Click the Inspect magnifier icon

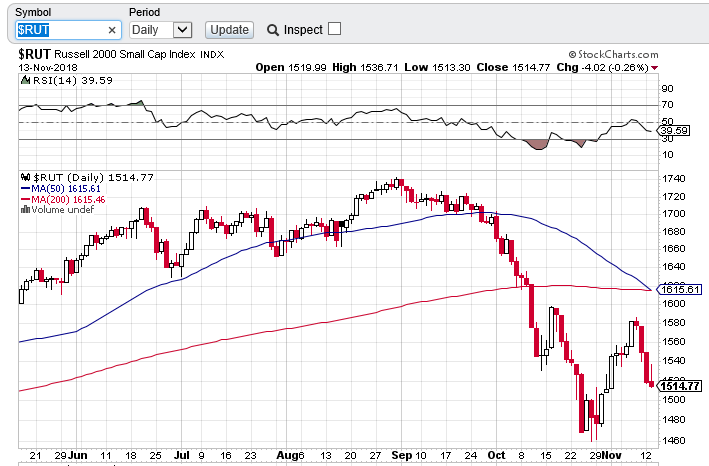(273, 30)
